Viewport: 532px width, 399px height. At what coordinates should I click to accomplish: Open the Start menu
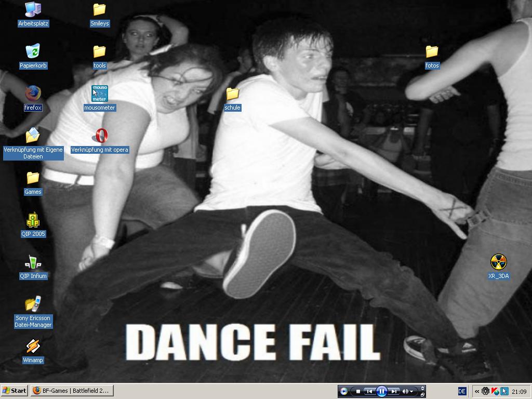click(x=15, y=391)
